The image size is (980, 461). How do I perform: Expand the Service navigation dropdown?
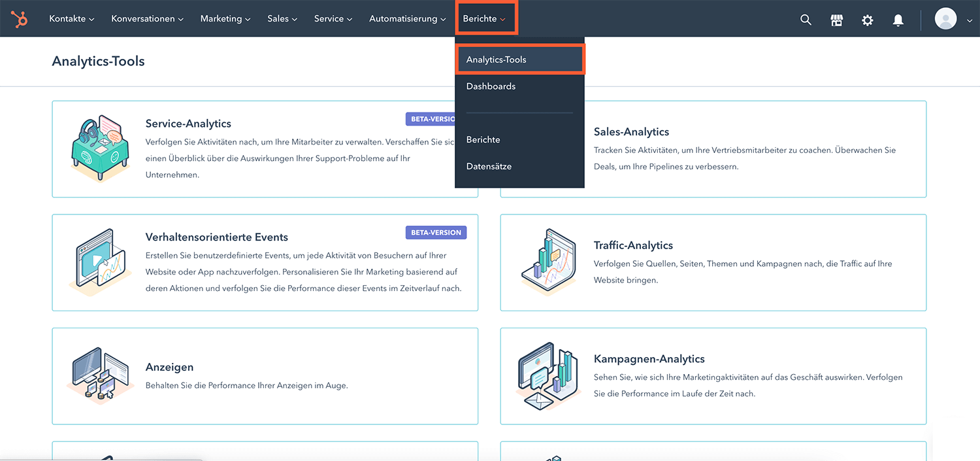(333, 19)
